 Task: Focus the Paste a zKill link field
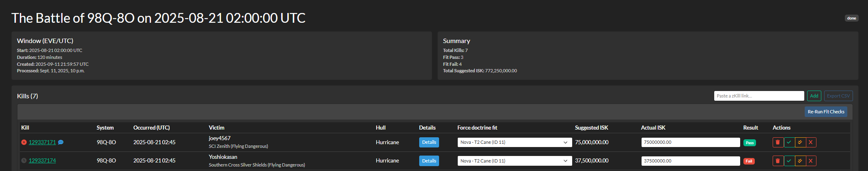pyautogui.click(x=759, y=96)
